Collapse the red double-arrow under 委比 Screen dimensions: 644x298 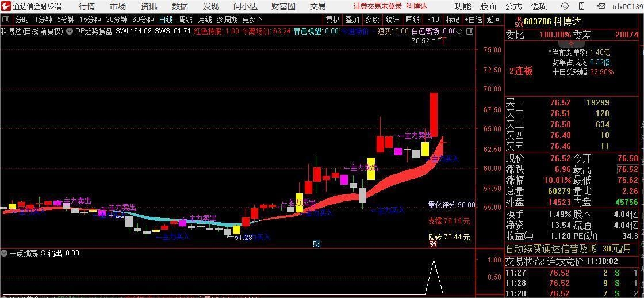click(x=571, y=43)
